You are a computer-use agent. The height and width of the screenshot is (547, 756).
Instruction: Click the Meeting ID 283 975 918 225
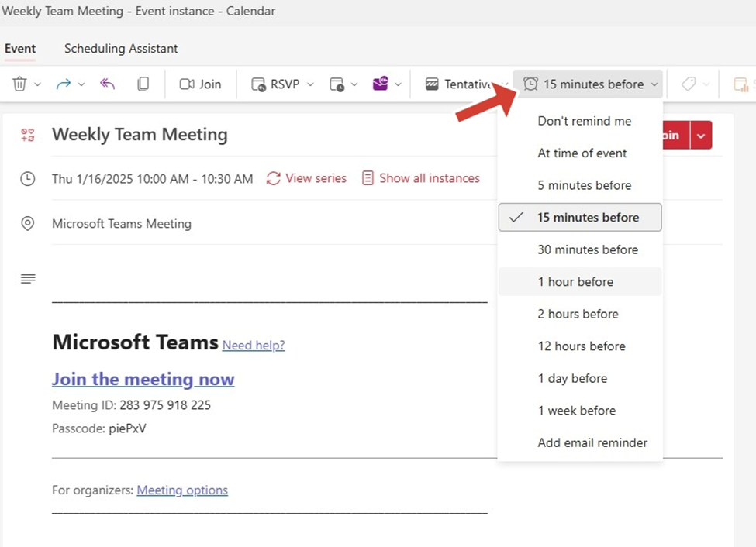click(x=131, y=405)
